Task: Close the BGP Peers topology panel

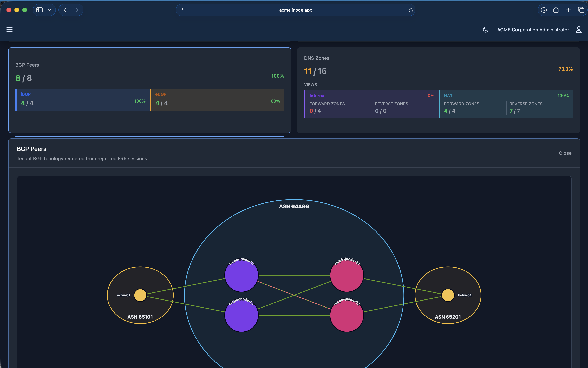Action: pyautogui.click(x=565, y=153)
